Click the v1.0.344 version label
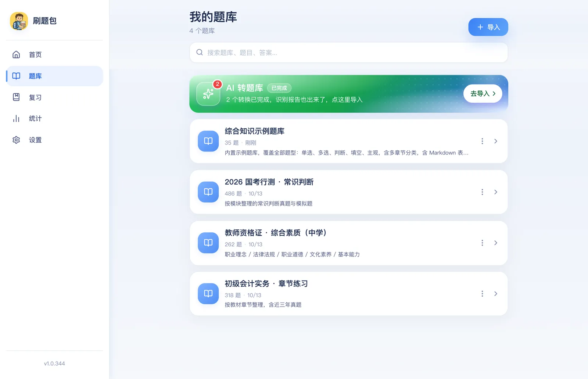588x379 pixels. coord(54,364)
